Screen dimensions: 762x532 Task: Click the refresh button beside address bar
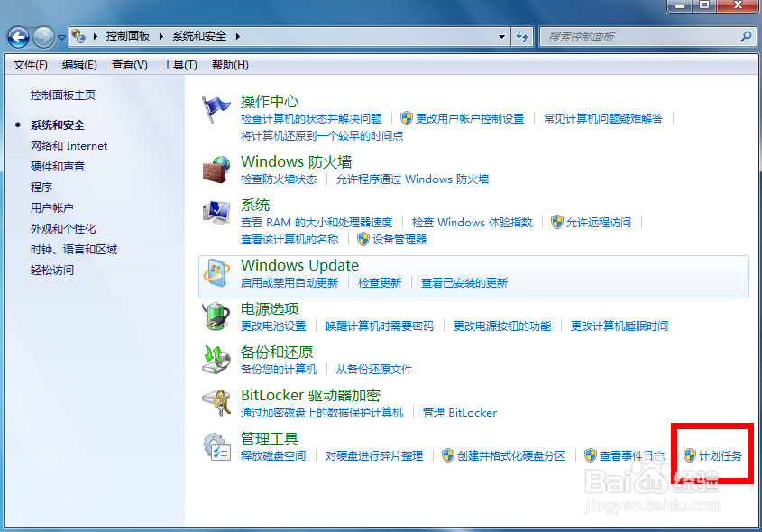tap(522, 36)
